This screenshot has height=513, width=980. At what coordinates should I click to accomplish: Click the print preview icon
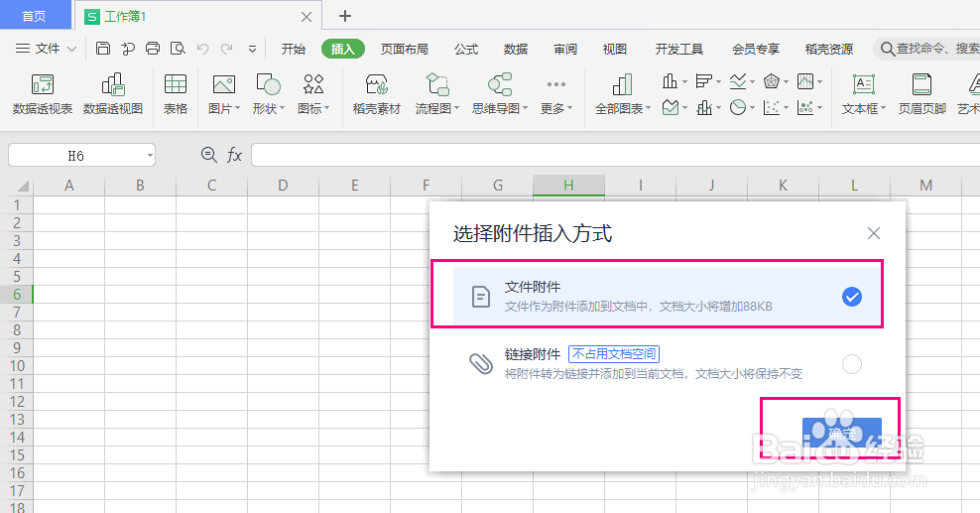coord(178,49)
